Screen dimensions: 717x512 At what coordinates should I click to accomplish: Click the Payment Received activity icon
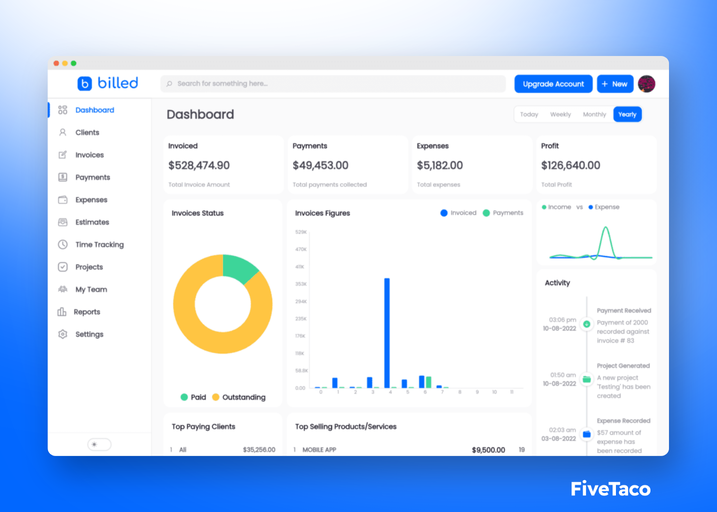[586, 324]
